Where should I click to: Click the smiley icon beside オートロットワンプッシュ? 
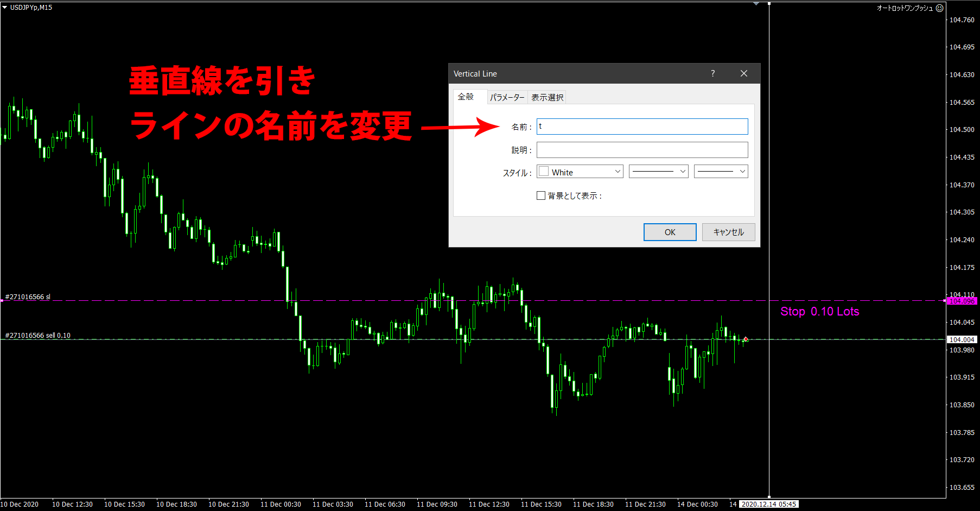click(940, 8)
